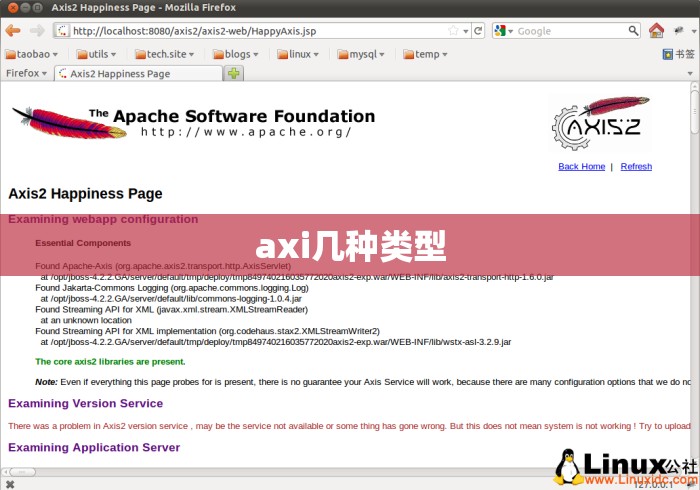Viewport: 700px width, 490px height.
Task: Open the utils bookmarks folder
Action: [x=96, y=54]
